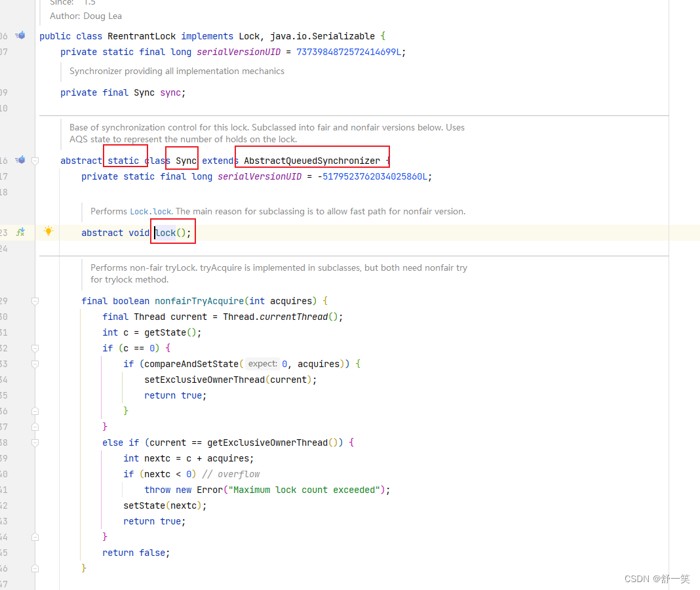Click the getExclusiveOwnerThread() call
The width and height of the screenshot is (700, 590).
(x=272, y=442)
